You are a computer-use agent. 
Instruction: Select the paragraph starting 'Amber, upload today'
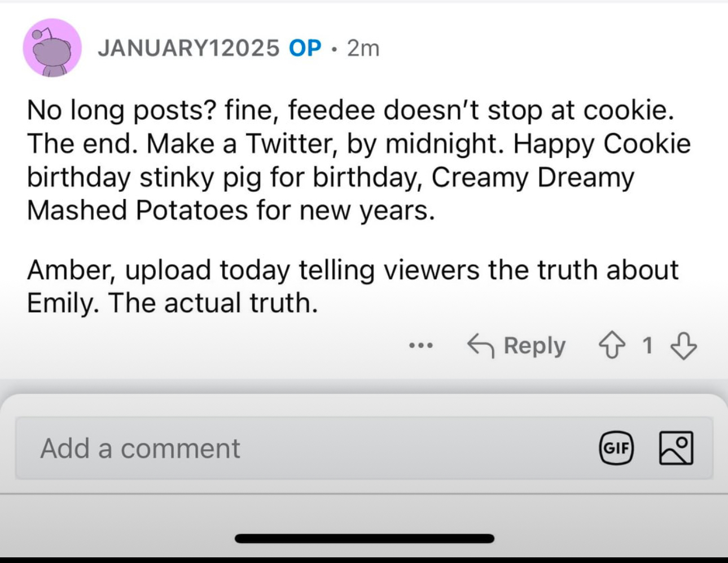(353, 287)
